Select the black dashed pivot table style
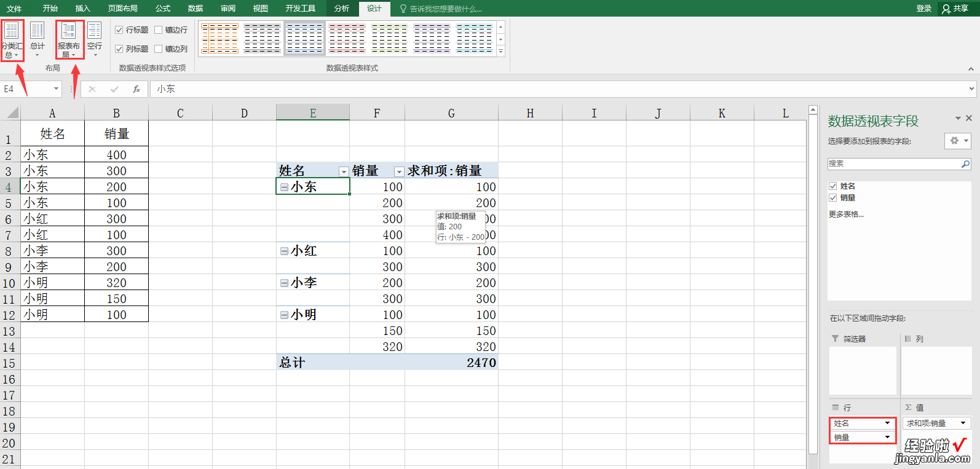 262,39
